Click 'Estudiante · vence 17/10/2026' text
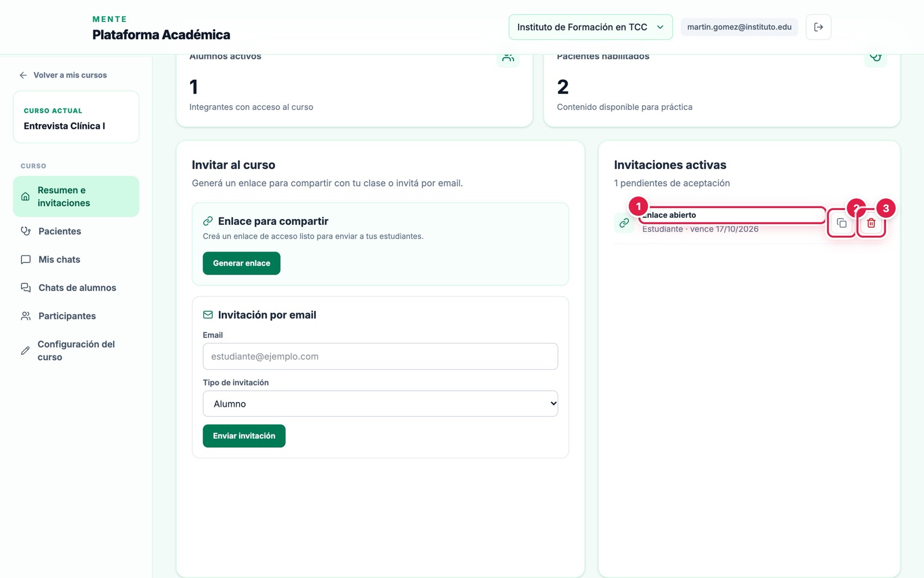Screen dimensions: 924x578 701,229
